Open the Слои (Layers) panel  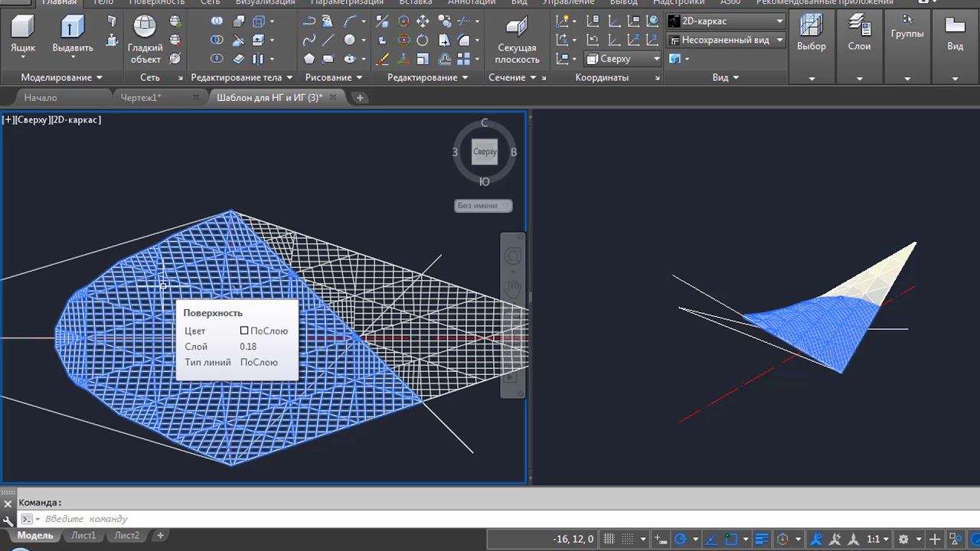point(859,34)
